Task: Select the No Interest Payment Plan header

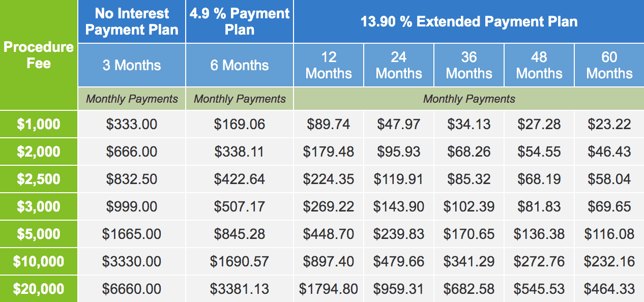Action: (132, 21)
